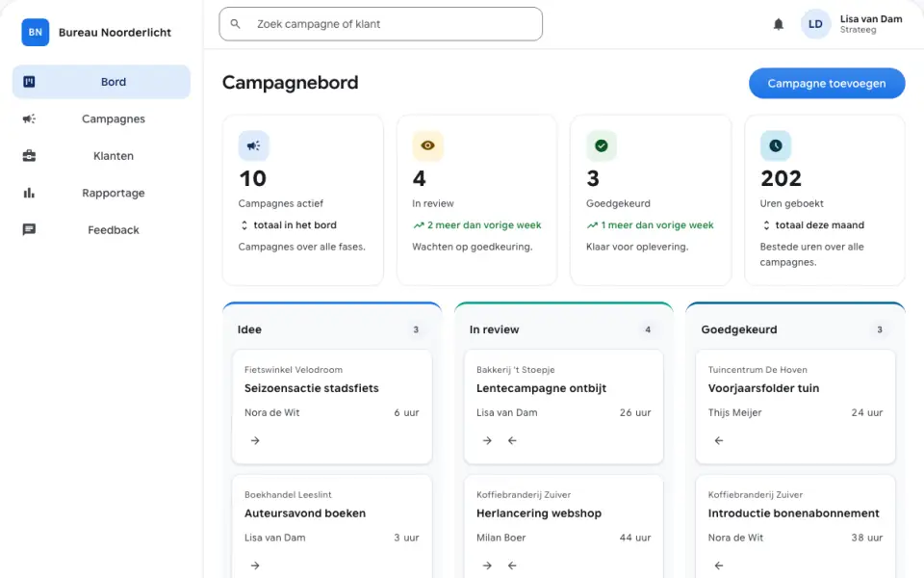924x578 pixels.
Task: Open the Herlancering webshop card title
Action: click(x=539, y=513)
